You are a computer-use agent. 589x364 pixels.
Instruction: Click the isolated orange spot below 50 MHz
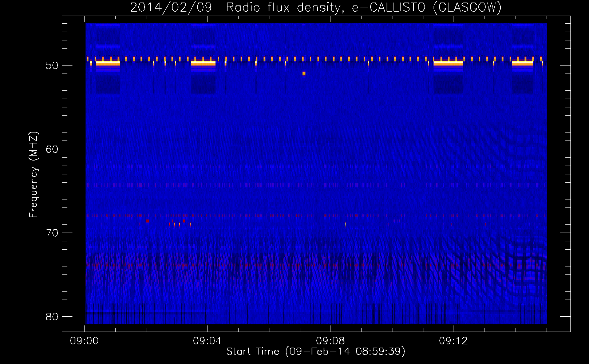click(304, 74)
